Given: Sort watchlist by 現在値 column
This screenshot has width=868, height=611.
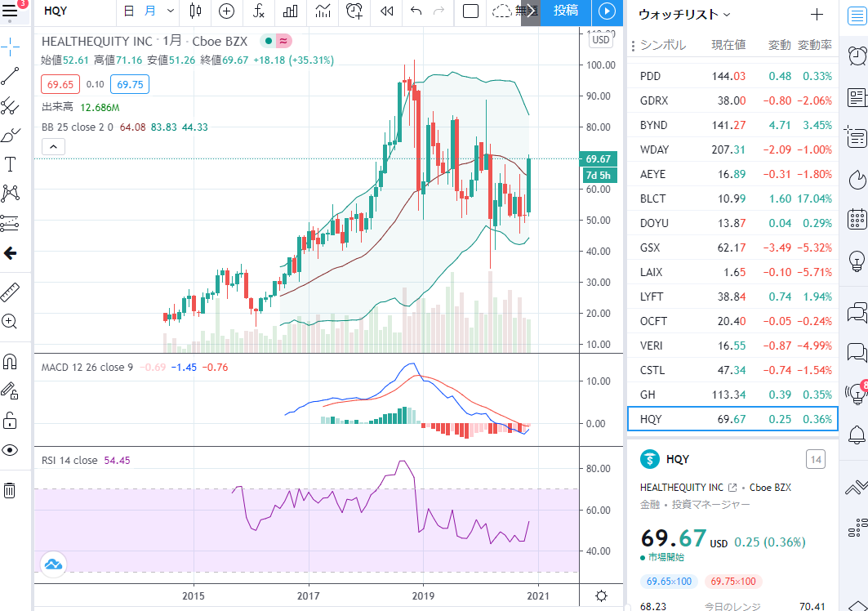Looking at the screenshot, I should 728,46.
